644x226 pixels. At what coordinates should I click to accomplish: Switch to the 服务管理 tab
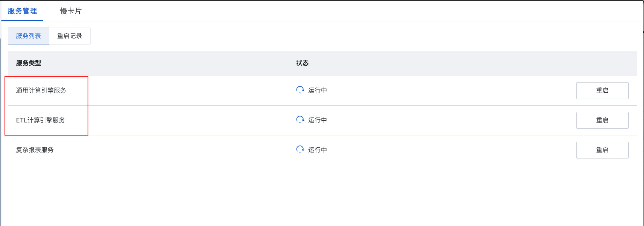pyautogui.click(x=22, y=11)
